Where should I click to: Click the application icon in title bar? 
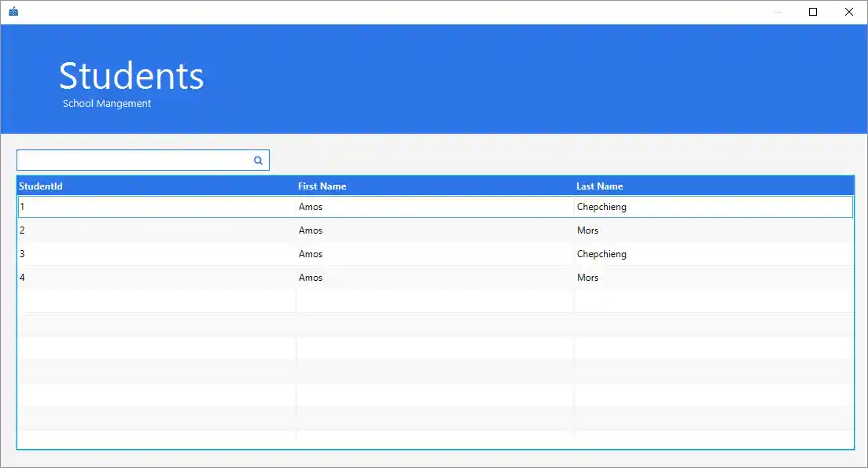coord(13,12)
